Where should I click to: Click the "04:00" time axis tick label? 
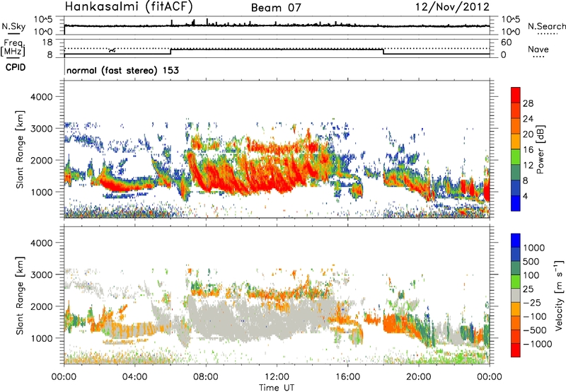pos(135,377)
